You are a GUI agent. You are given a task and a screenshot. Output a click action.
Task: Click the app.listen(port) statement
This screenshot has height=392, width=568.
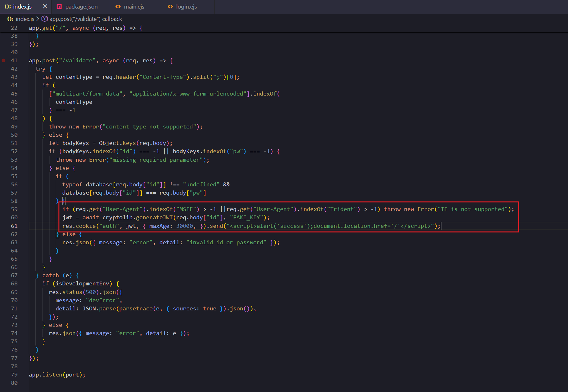57,375
